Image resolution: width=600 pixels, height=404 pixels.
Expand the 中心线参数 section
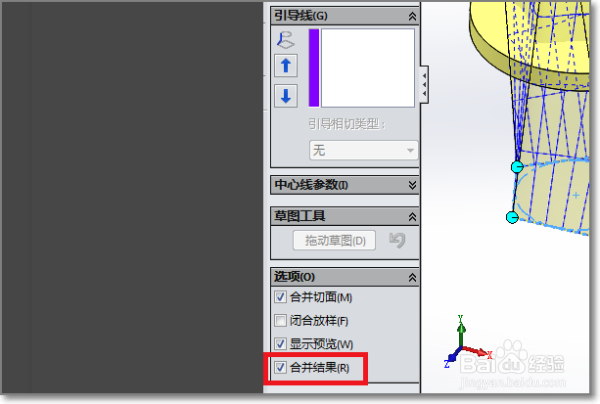[x=412, y=185]
